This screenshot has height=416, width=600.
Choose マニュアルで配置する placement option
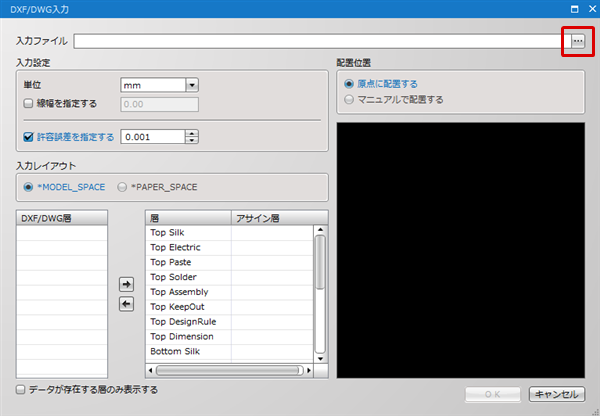(x=349, y=100)
